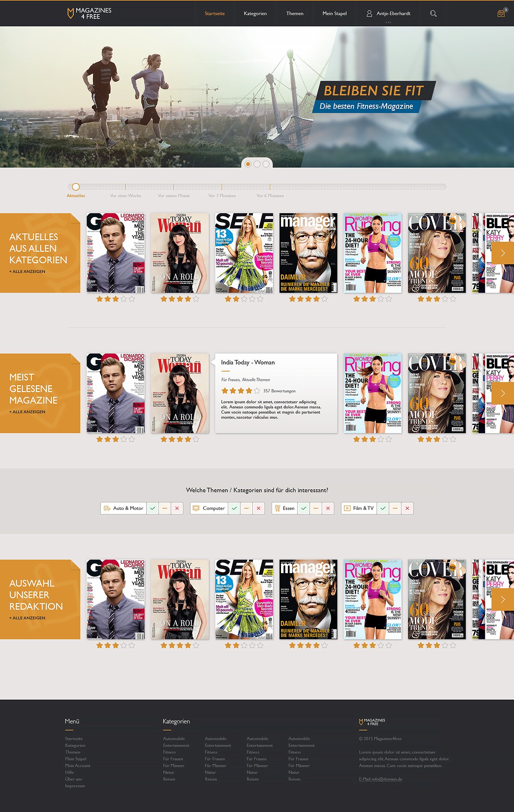This screenshot has height=812, width=514.
Task: Show next magazines in Auswahl Redaktion row
Action: (502, 600)
